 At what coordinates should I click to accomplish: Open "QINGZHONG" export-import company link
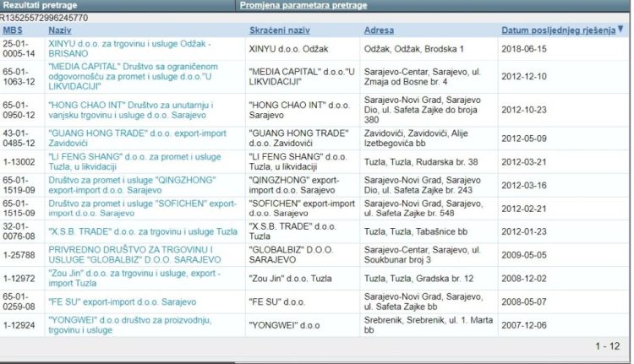pyautogui.click(x=132, y=185)
